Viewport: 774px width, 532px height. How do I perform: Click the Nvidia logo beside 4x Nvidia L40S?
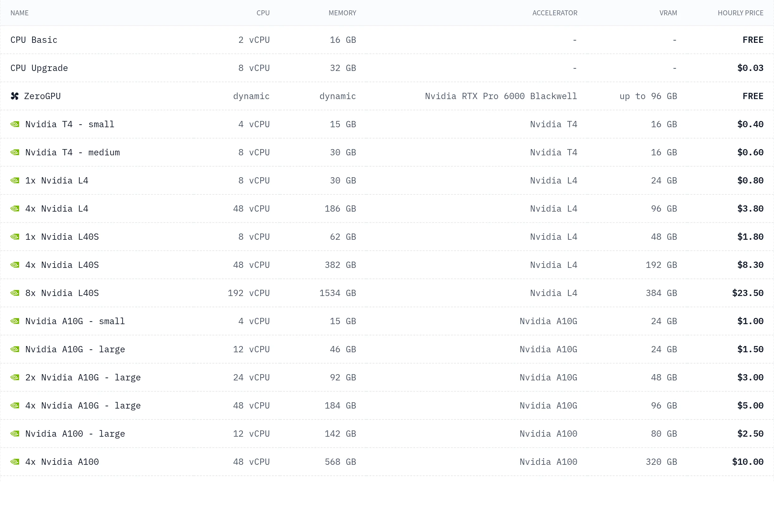coord(15,265)
